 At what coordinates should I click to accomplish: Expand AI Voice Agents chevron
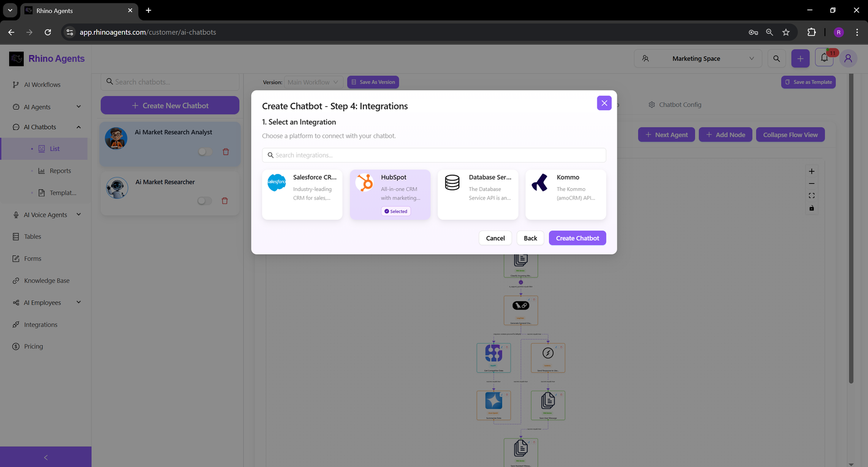(x=79, y=215)
